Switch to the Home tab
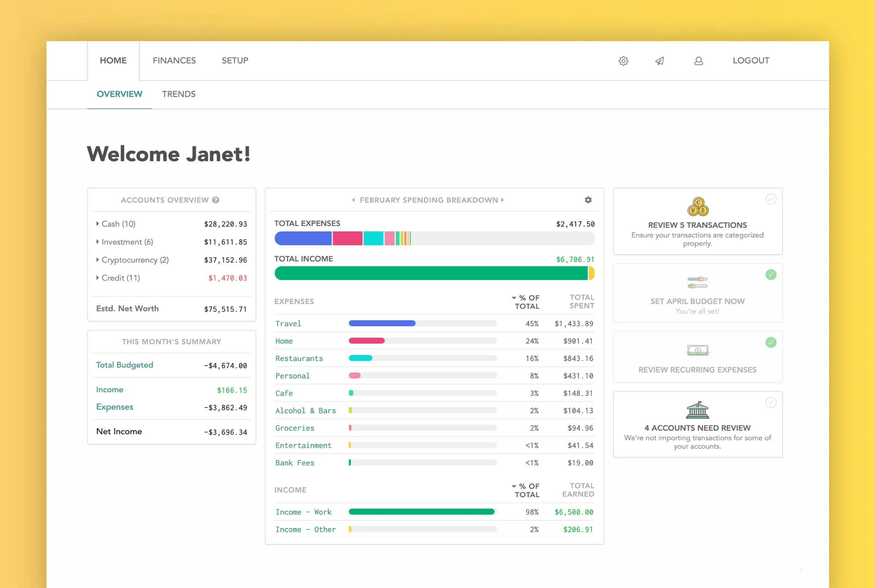The height and width of the screenshot is (588, 875). pyautogui.click(x=113, y=61)
